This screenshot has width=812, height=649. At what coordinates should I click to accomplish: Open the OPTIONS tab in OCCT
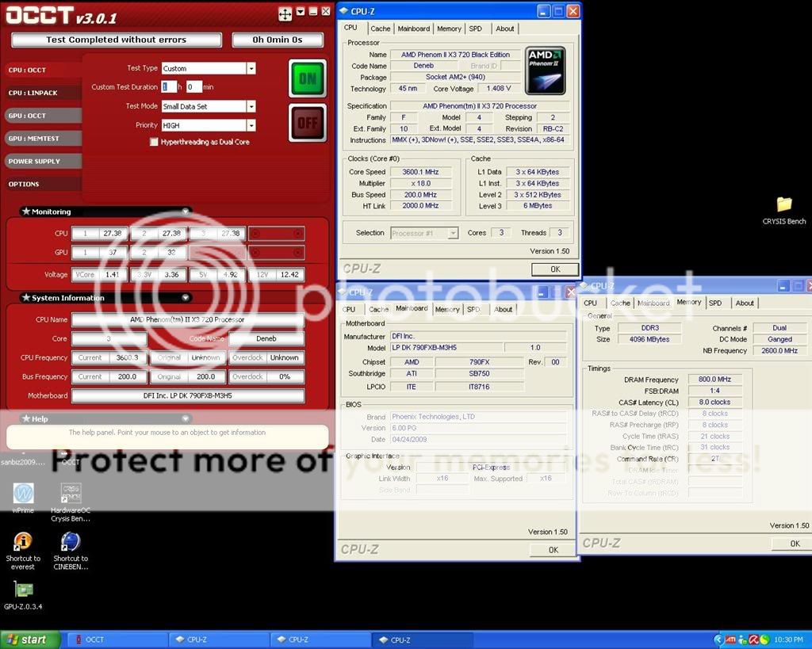(x=44, y=184)
